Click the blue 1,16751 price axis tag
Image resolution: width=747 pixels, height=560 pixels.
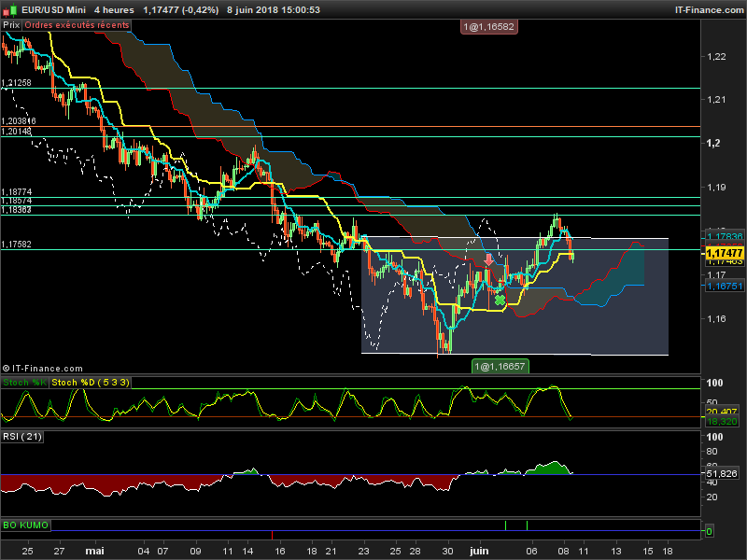(725, 287)
